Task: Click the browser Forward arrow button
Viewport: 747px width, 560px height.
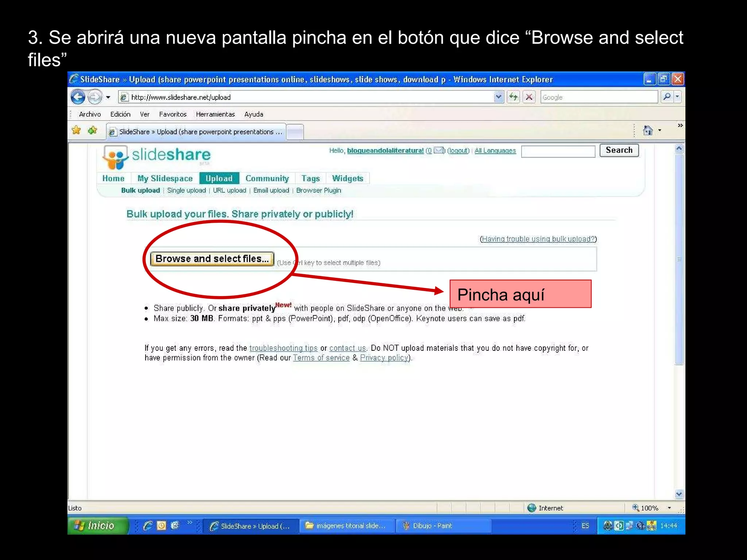Action: (x=95, y=97)
